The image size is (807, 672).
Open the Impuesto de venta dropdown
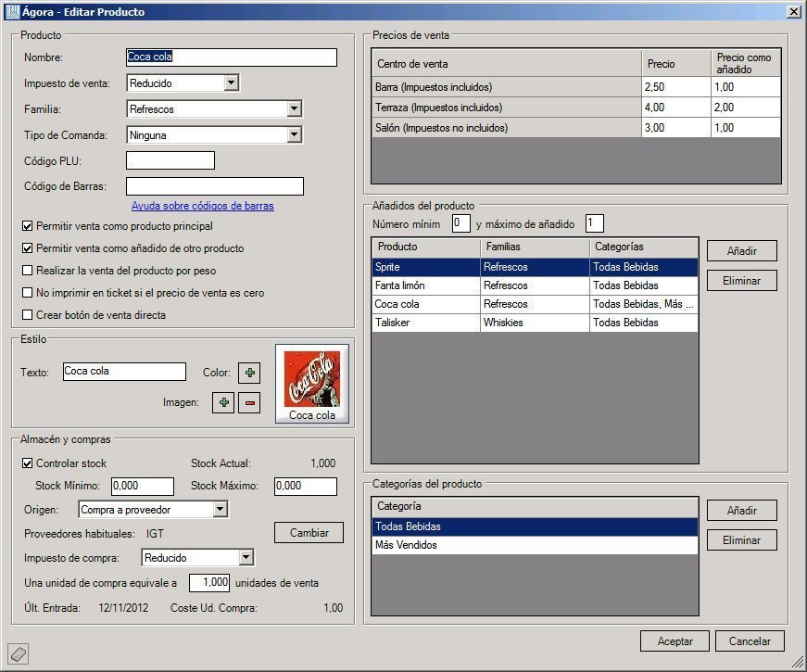coord(232,82)
